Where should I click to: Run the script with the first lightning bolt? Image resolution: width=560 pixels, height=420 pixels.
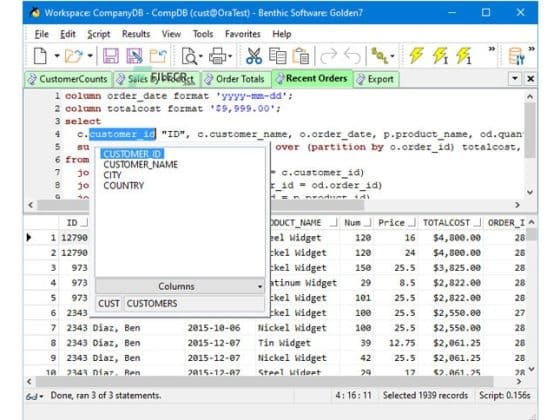click(416, 56)
